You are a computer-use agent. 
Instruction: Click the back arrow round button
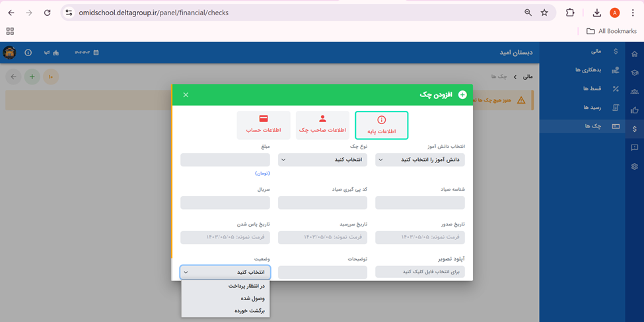pyautogui.click(x=14, y=77)
